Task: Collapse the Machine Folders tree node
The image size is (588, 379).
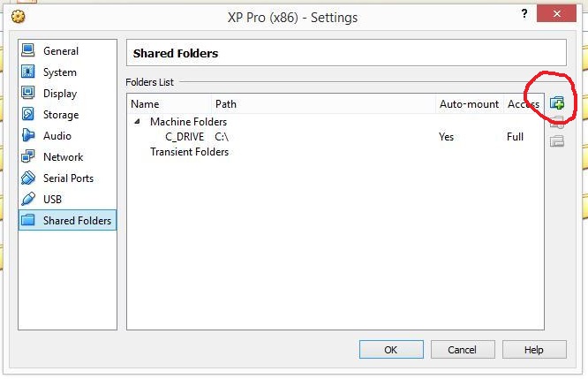Action: [x=137, y=122]
